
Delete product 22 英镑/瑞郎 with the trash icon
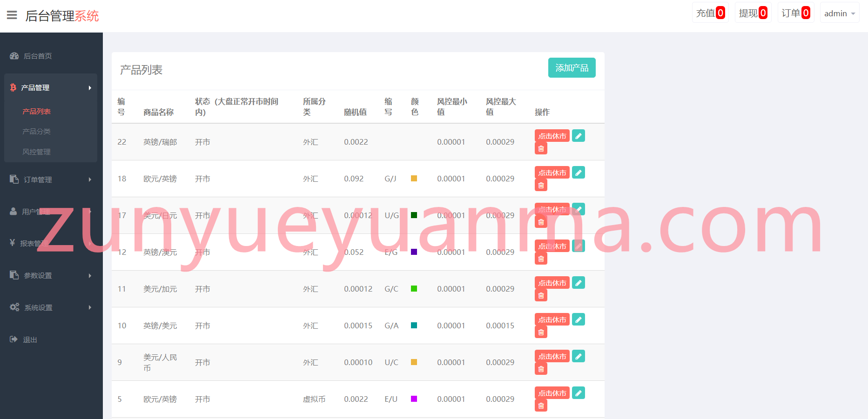click(x=541, y=149)
